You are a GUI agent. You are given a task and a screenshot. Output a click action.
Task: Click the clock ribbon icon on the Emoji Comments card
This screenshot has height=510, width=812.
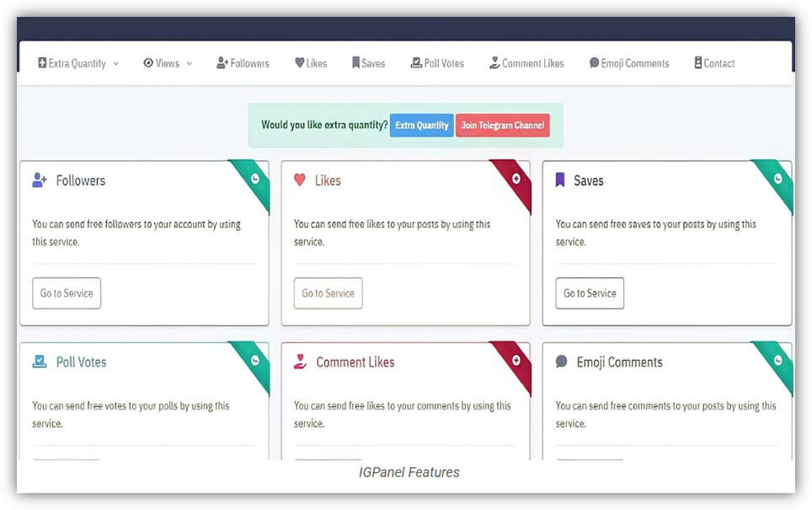pyautogui.click(x=777, y=360)
